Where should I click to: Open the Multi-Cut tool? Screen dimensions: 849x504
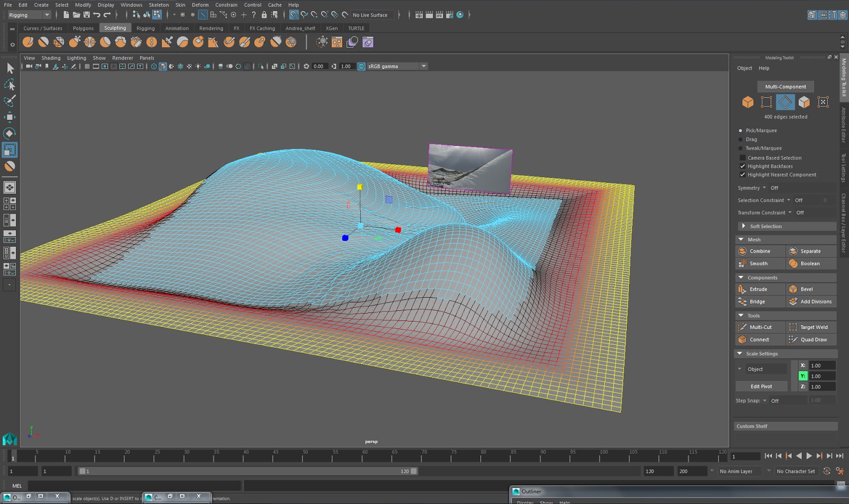pyautogui.click(x=759, y=327)
